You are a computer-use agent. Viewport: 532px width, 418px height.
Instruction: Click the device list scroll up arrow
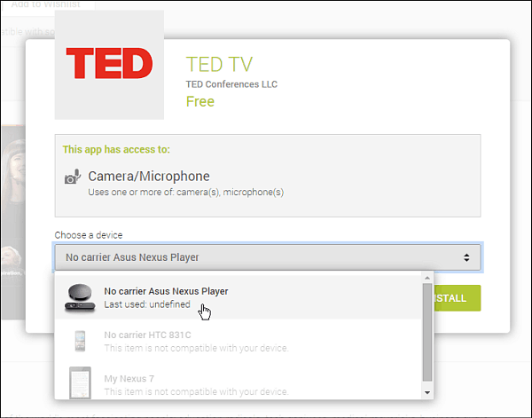(x=427, y=278)
